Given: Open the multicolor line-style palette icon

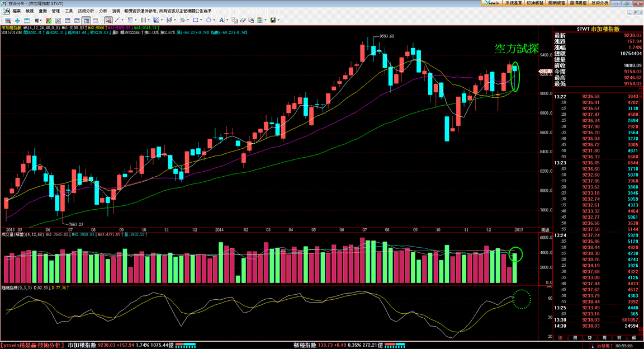Looking at the screenshot, I should [x=259, y=20].
